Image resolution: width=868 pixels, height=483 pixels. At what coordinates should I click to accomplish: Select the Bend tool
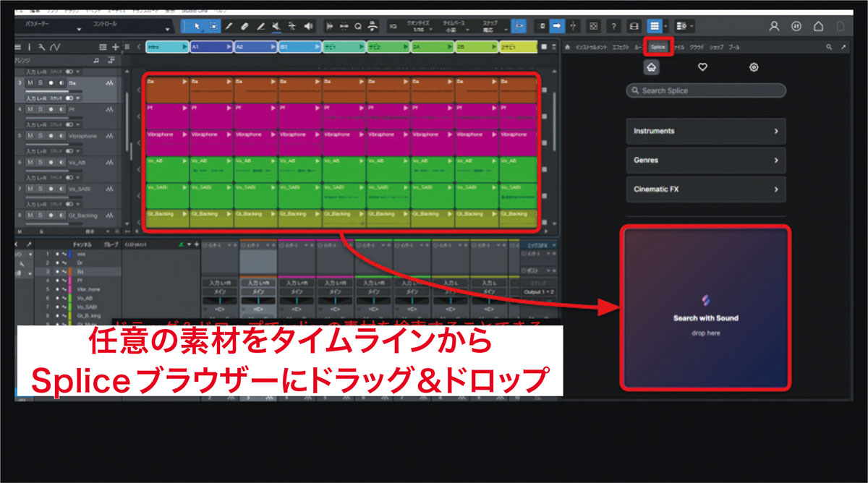click(x=292, y=26)
